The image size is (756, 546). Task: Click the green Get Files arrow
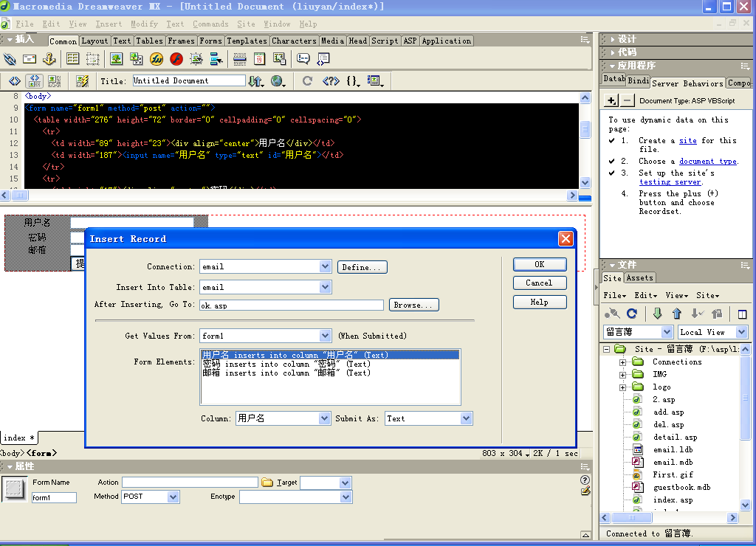point(657,314)
